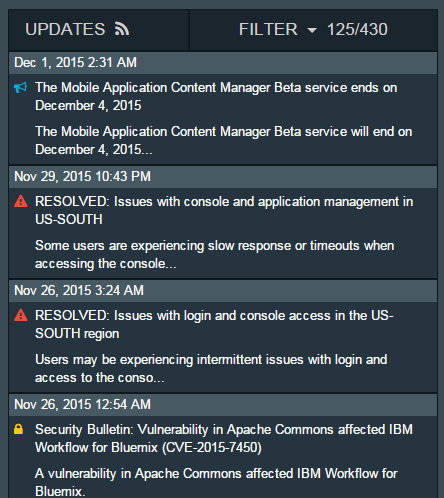Screen dimensions: 444x498
Task: Click the red warning icon for US-SOUTH console issue
Action: tap(21, 202)
